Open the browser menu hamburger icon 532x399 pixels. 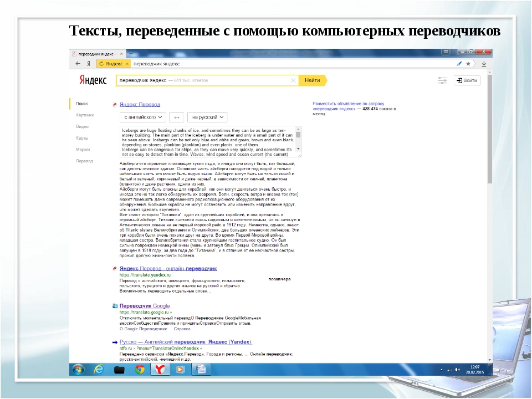tap(446, 52)
